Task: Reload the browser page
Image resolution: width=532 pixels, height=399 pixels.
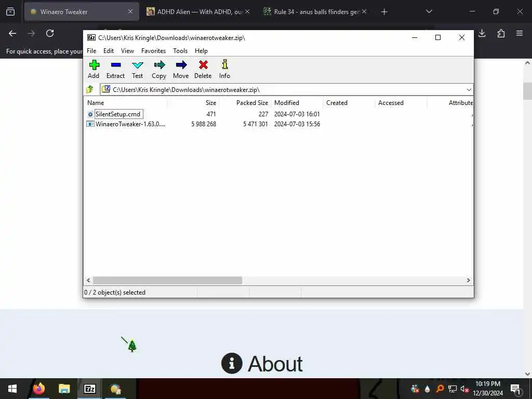Action: [50, 33]
